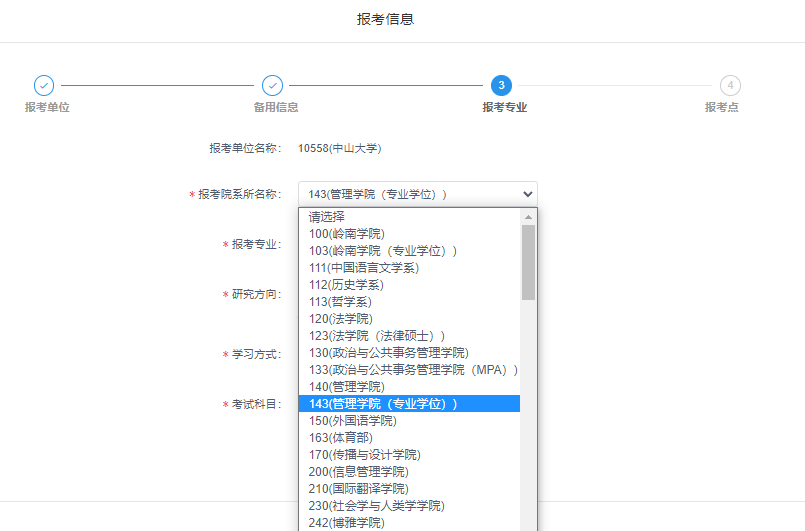Open the 报考院系所名称 dropdown arrow
The image size is (805, 531).
coord(527,194)
